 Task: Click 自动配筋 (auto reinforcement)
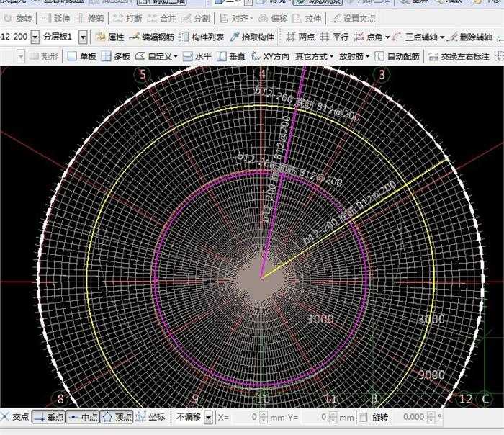397,57
